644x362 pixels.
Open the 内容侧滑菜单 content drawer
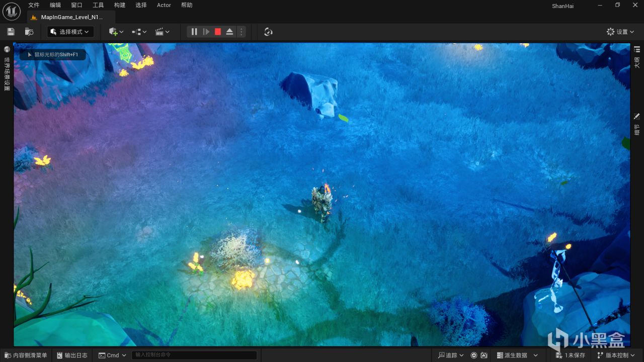tap(25, 355)
